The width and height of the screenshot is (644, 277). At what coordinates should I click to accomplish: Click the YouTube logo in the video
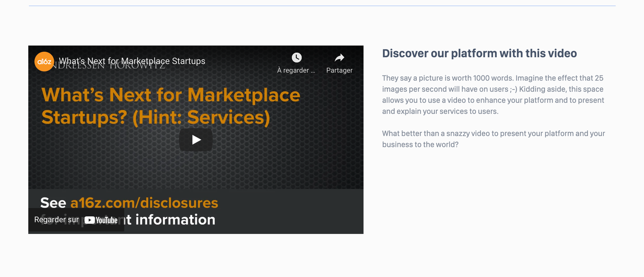click(x=101, y=220)
